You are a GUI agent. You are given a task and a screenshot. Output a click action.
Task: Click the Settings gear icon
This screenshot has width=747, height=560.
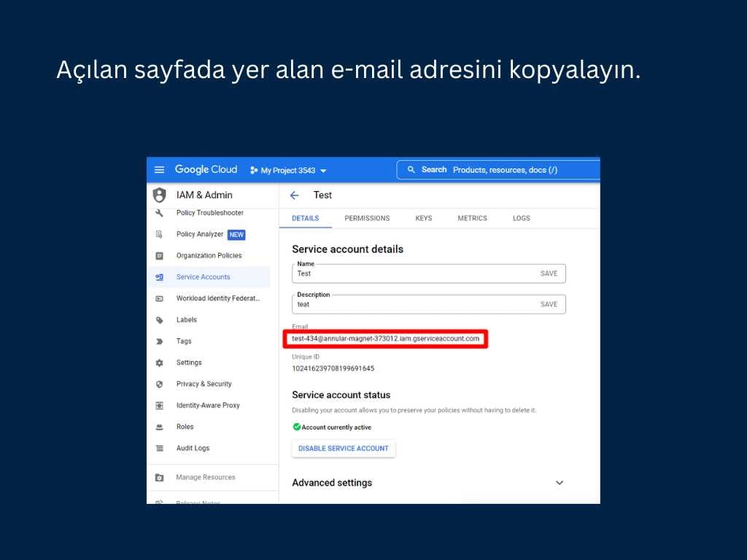coord(160,363)
